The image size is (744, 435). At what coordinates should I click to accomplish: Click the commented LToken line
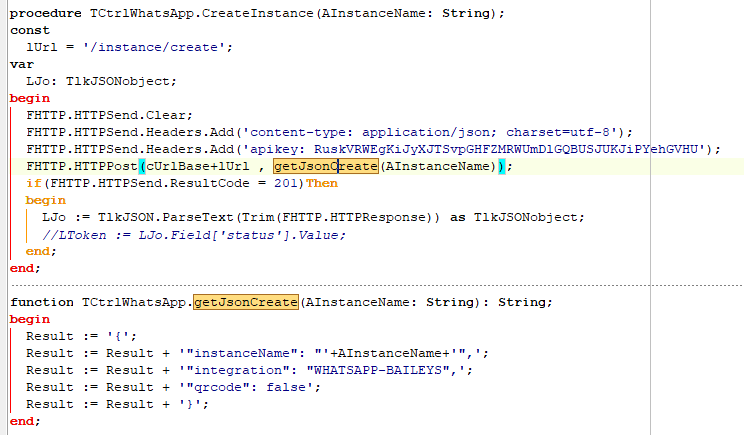click(194, 235)
